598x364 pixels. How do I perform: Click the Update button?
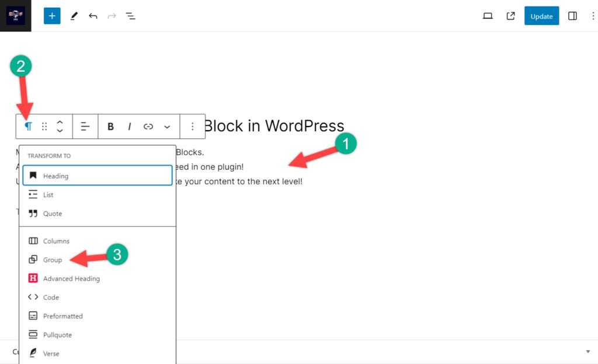coord(541,16)
